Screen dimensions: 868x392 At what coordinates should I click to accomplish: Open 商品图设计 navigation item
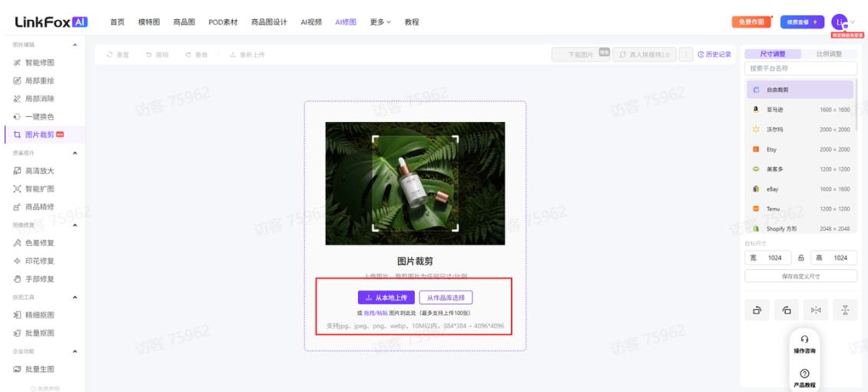(x=269, y=22)
